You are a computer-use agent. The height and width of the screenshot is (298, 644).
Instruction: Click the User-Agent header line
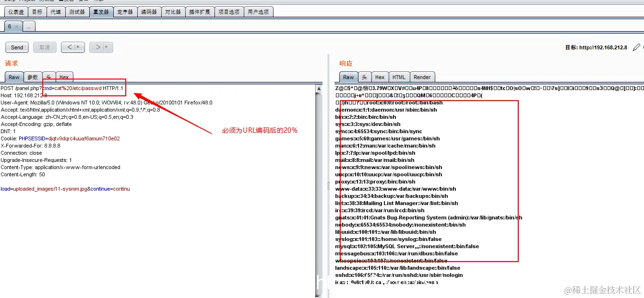coord(106,103)
